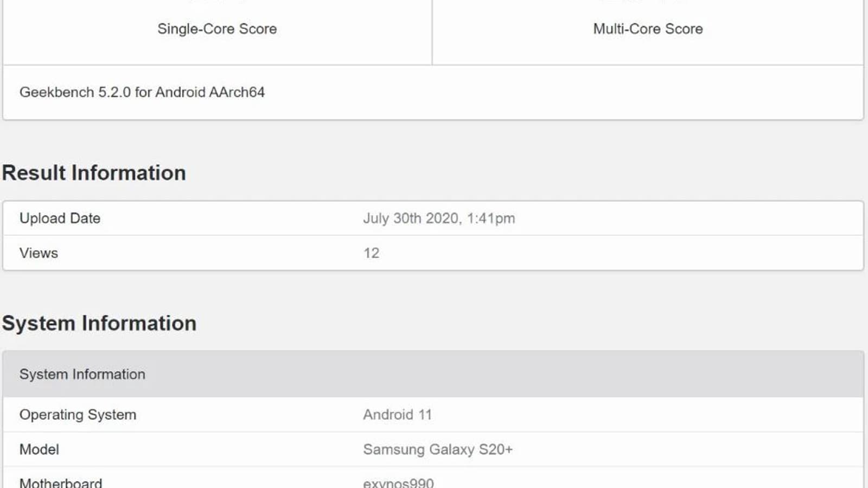Select the Model row label
This screenshot has height=488, width=868.
click(x=39, y=450)
